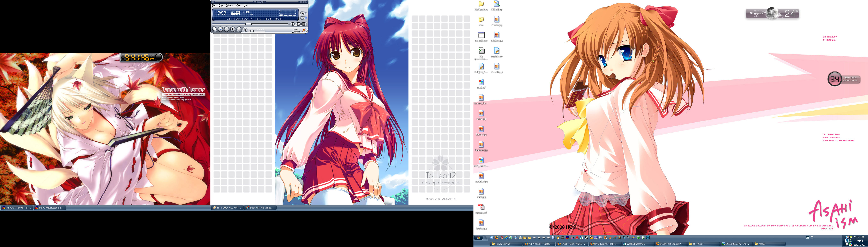This screenshot has width=868, height=247.
Task: Mute Winamp with the speaker icon
Action: (x=246, y=30)
